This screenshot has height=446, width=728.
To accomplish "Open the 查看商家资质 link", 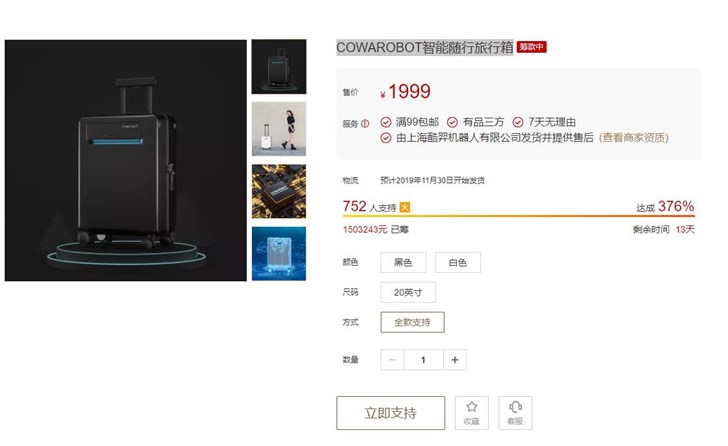I will pos(634,138).
